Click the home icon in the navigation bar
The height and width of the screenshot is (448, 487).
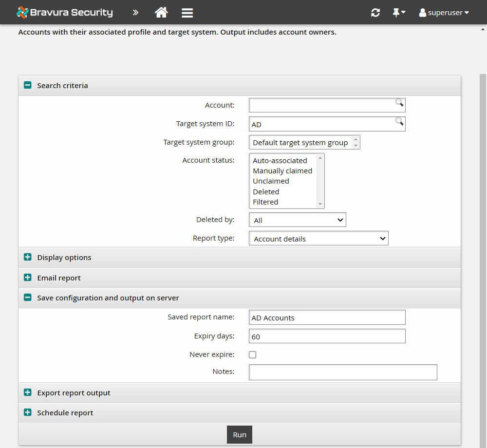pyautogui.click(x=161, y=12)
